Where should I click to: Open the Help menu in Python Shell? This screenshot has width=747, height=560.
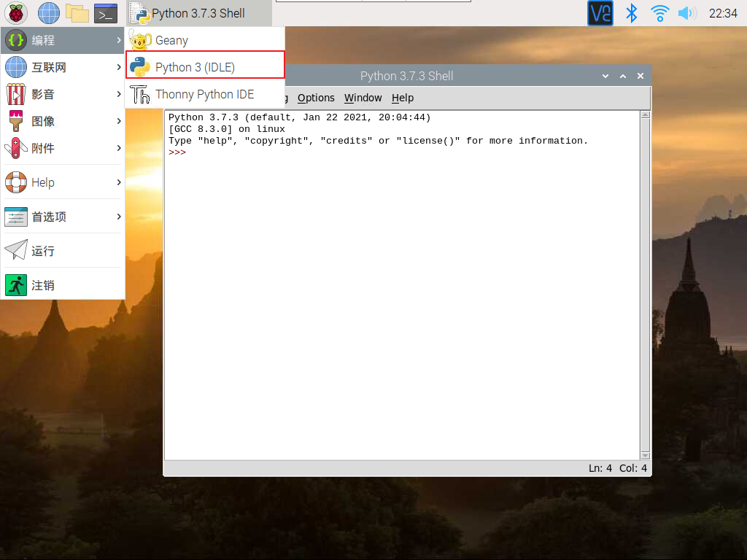pos(403,98)
